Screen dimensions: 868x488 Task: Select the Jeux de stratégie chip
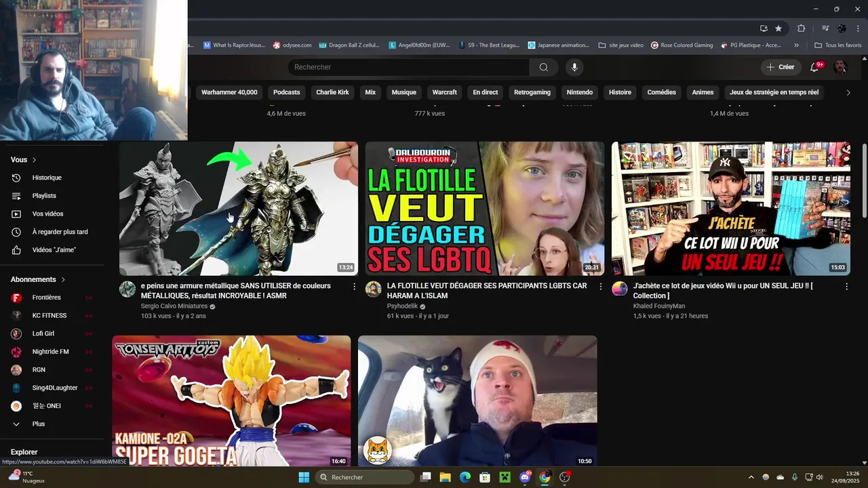774,92
